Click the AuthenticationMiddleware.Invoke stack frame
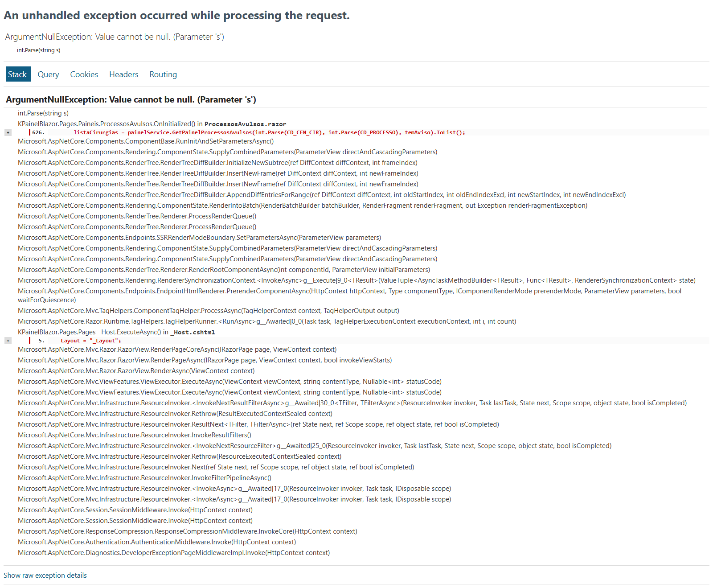 click(157, 542)
